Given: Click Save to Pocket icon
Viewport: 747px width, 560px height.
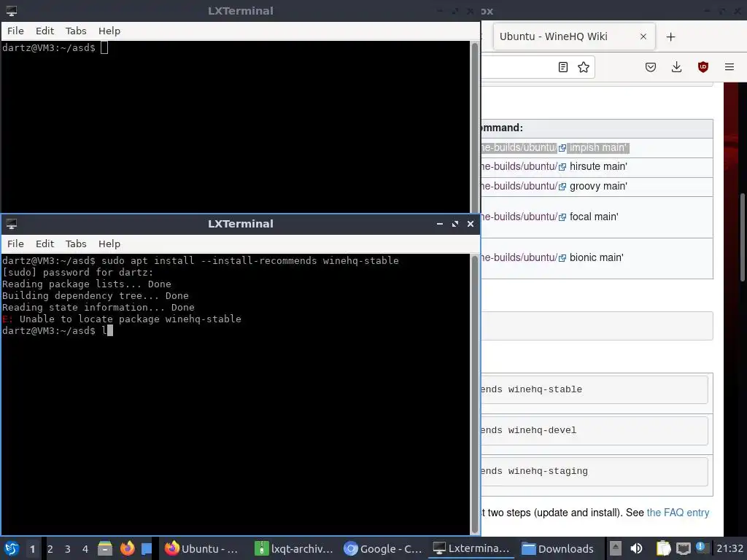Looking at the screenshot, I should pyautogui.click(x=651, y=67).
